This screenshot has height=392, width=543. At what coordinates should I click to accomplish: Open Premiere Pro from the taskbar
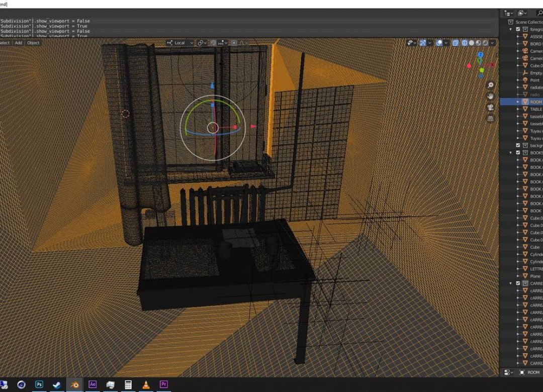click(x=163, y=384)
